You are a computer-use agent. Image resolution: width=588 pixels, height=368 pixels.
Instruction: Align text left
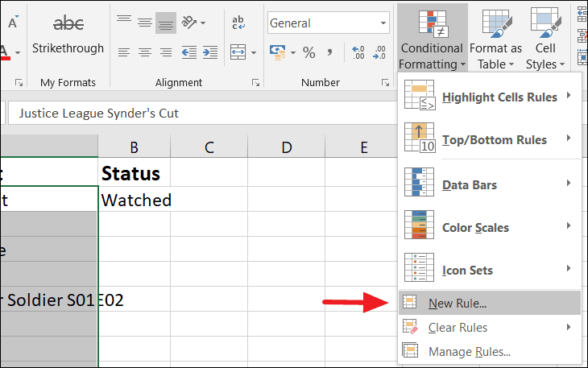pos(124,52)
